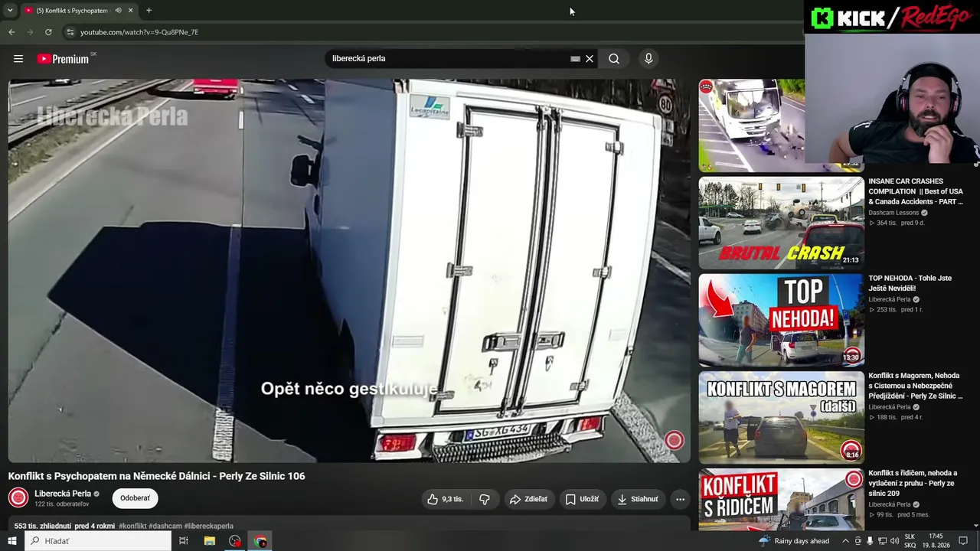Open the Windows Start menu
This screenshot has height=551, width=980.
pyautogui.click(x=12, y=541)
